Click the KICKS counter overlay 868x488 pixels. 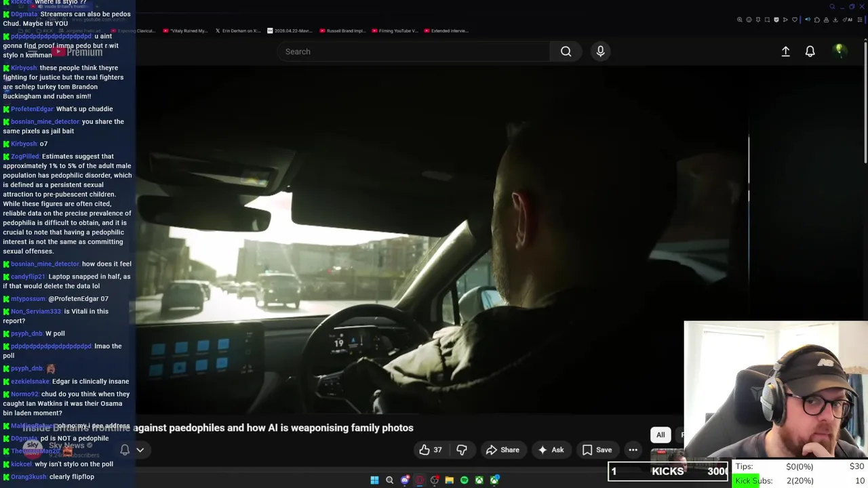tap(668, 471)
